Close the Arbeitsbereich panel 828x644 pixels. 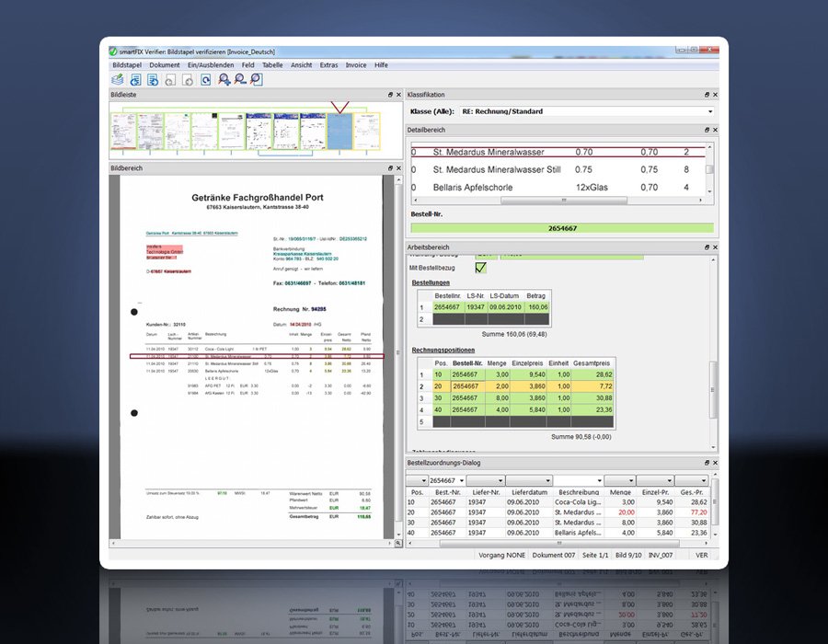(715, 247)
